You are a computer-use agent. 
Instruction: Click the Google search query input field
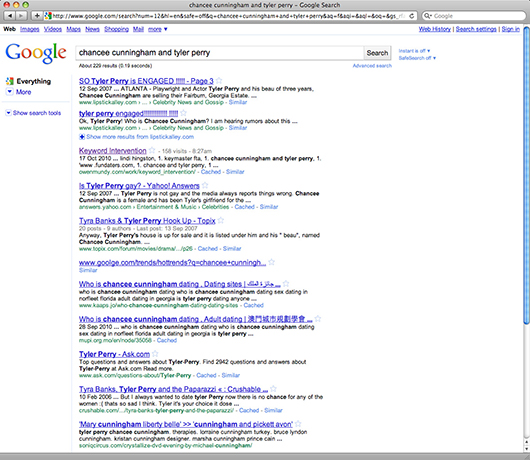219,53
